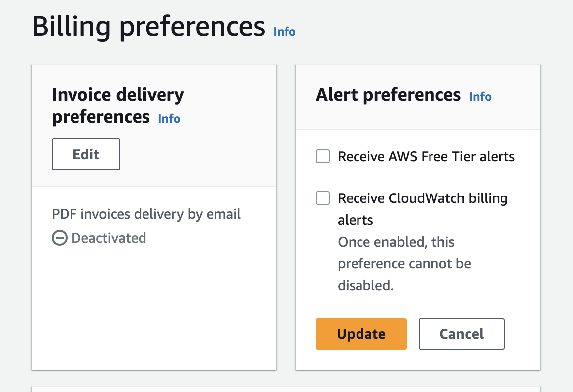Enable Receive AWS Free Tier alerts checkbox

pyautogui.click(x=323, y=157)
